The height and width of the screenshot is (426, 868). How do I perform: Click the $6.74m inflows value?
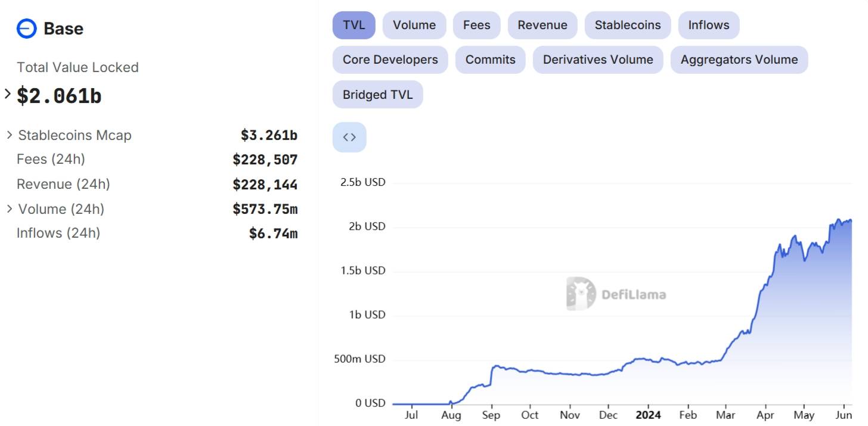273,234
